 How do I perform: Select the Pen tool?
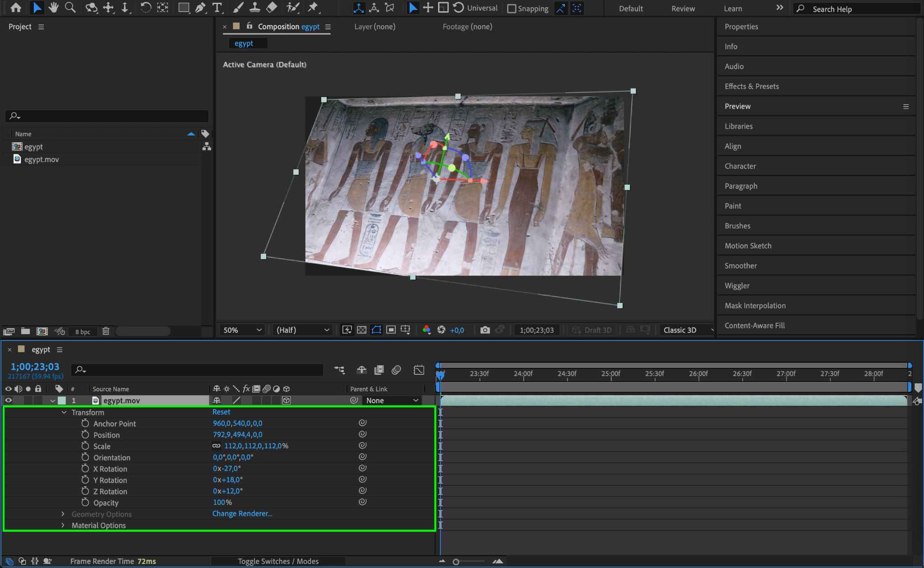pyautogui.click(x=200, y=8)
